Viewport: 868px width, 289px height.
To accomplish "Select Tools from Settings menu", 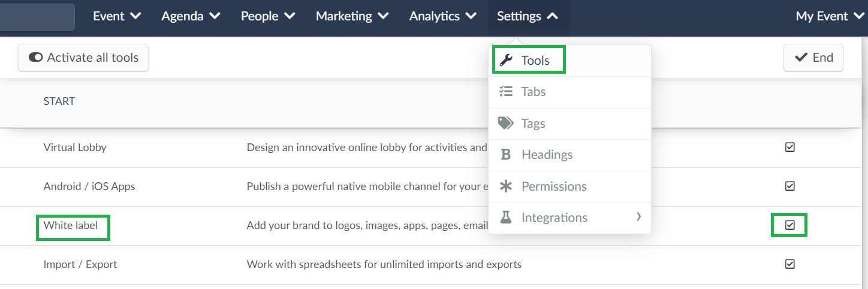I will point(569,61).
